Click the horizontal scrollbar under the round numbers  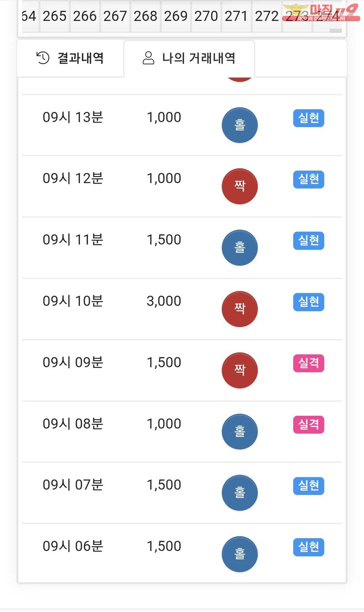point(335,31)
